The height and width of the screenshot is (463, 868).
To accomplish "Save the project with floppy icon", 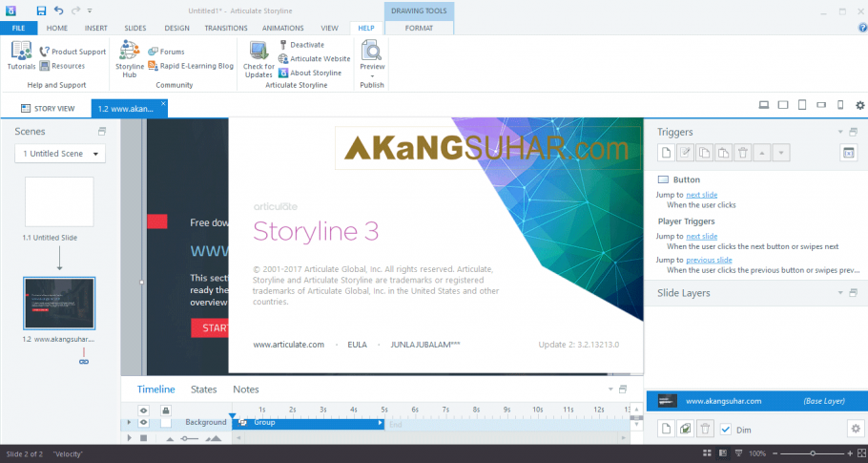I will point(41,11).
